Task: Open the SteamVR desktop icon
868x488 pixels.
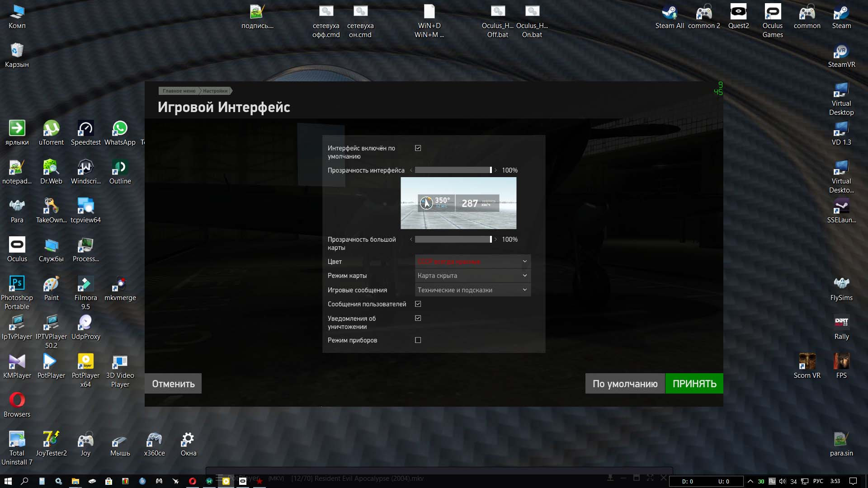Action: pyautogui.click(x=841, y=56)
